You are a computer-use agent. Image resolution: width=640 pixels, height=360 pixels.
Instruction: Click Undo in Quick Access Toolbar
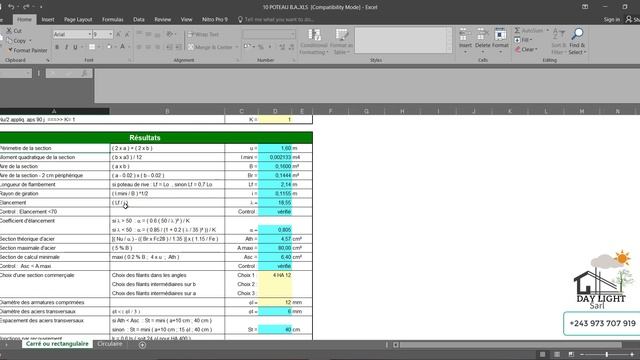coord(11,7)
